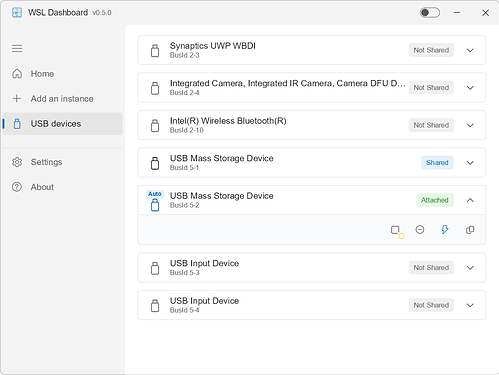Expand the BusId 5-4 USB Input Device row
This screenshot has width=499, height=375.
(x=470, y=305)
